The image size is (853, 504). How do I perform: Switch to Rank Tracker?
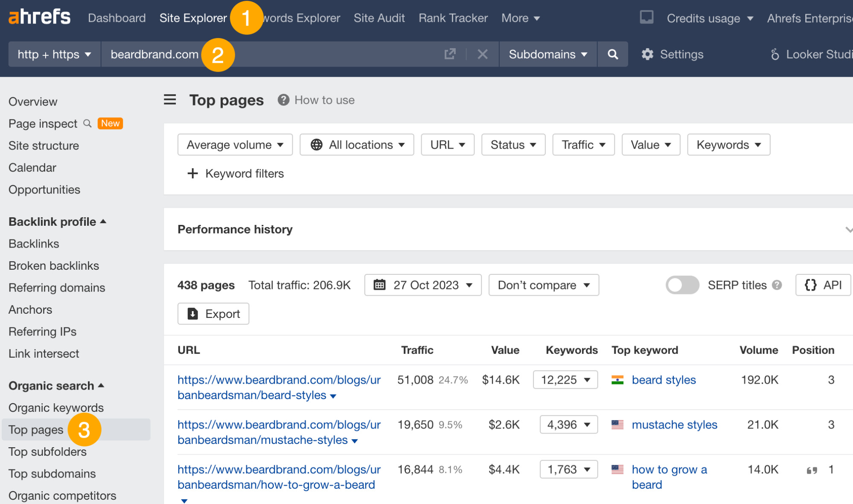[453, 17]
